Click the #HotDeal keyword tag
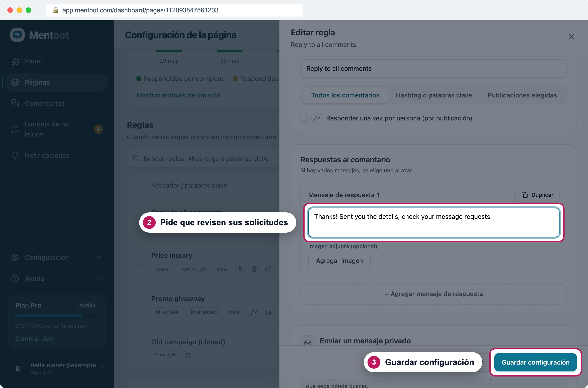 (167, 312)
